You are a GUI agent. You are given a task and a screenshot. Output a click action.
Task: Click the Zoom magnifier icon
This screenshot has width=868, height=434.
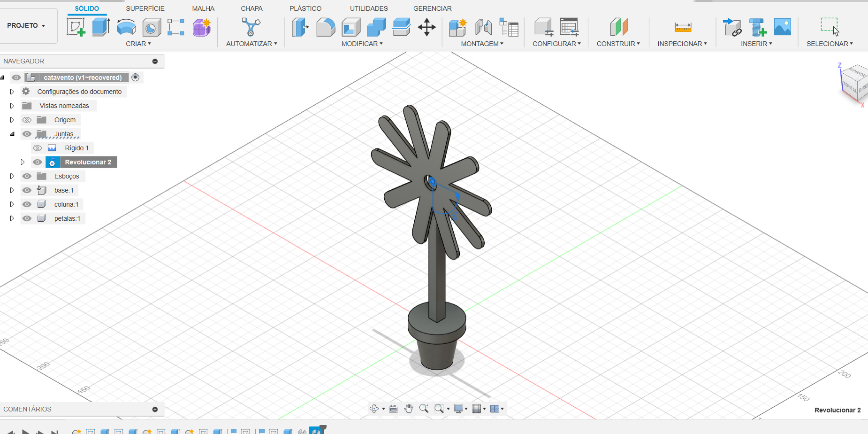click(x=424, y=409)
